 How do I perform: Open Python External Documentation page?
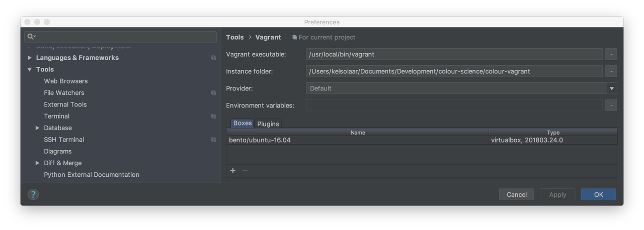click(x=92, y=175)
